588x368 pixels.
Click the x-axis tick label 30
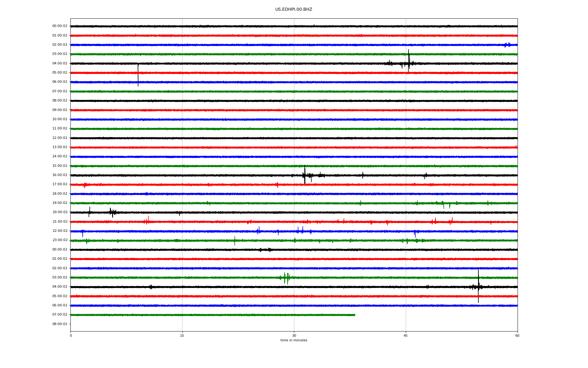294,335
